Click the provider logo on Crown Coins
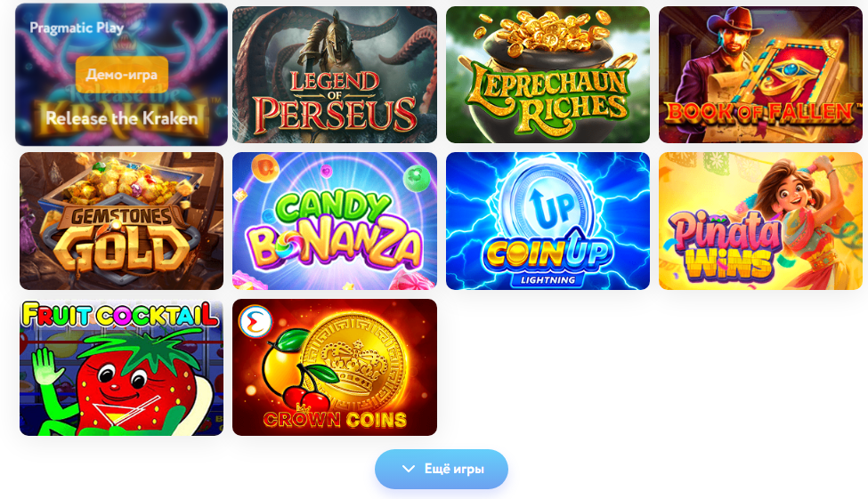The image size is (868, 499). coord(256,321)
